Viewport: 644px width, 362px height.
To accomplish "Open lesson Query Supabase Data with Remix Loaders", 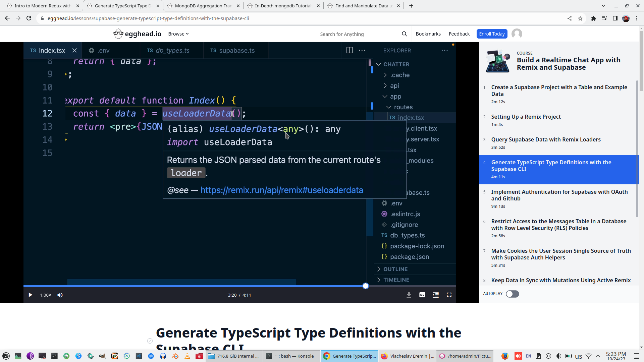I will click(546, 140).
